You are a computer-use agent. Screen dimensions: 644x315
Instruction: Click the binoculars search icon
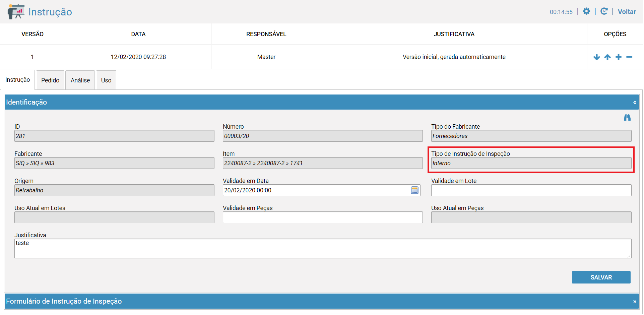click(x=627, y=117)
